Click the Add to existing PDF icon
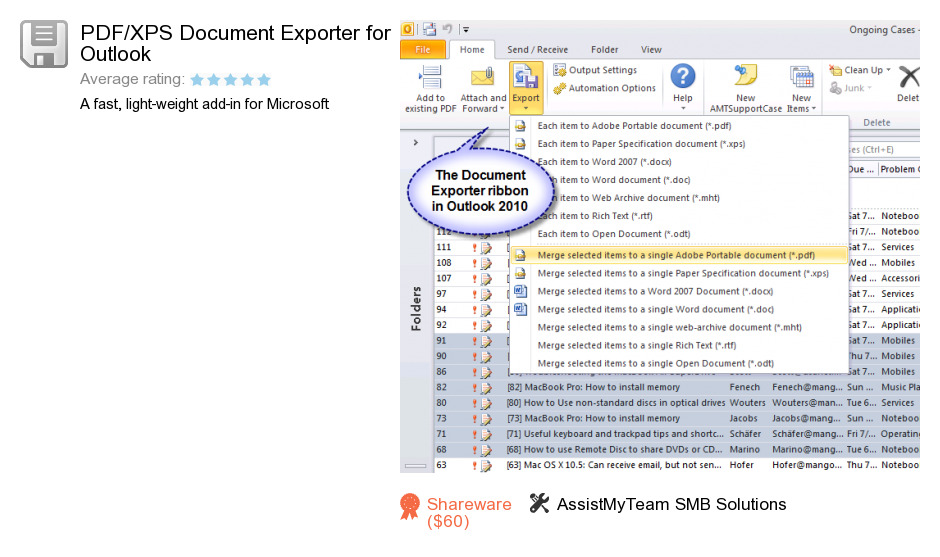 tap(430, 77)
